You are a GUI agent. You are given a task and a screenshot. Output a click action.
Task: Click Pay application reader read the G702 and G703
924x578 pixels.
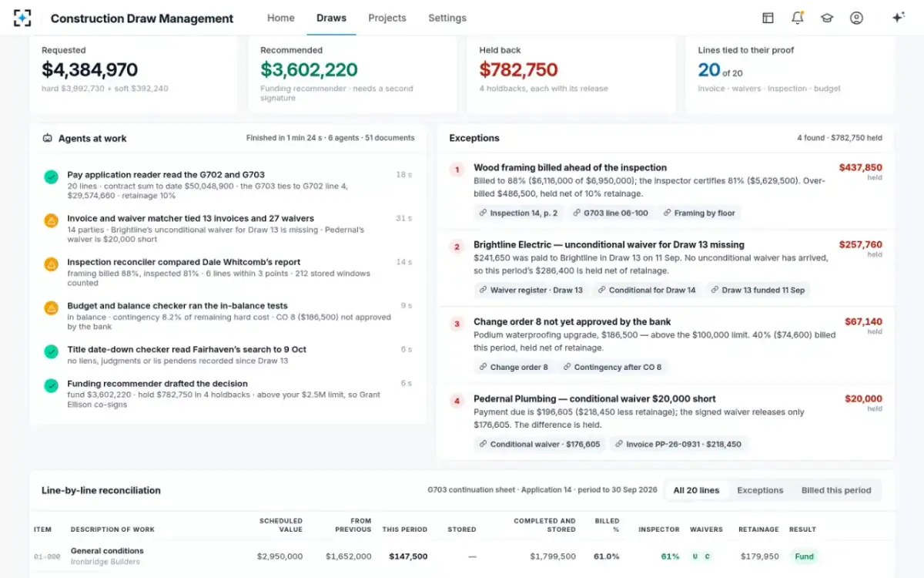click(166, 175)
